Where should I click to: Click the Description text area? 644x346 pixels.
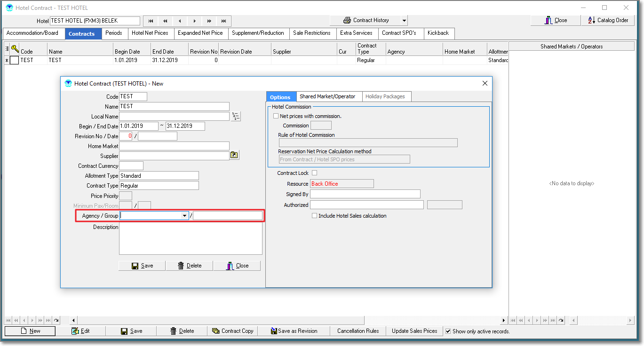coord(191,238)
